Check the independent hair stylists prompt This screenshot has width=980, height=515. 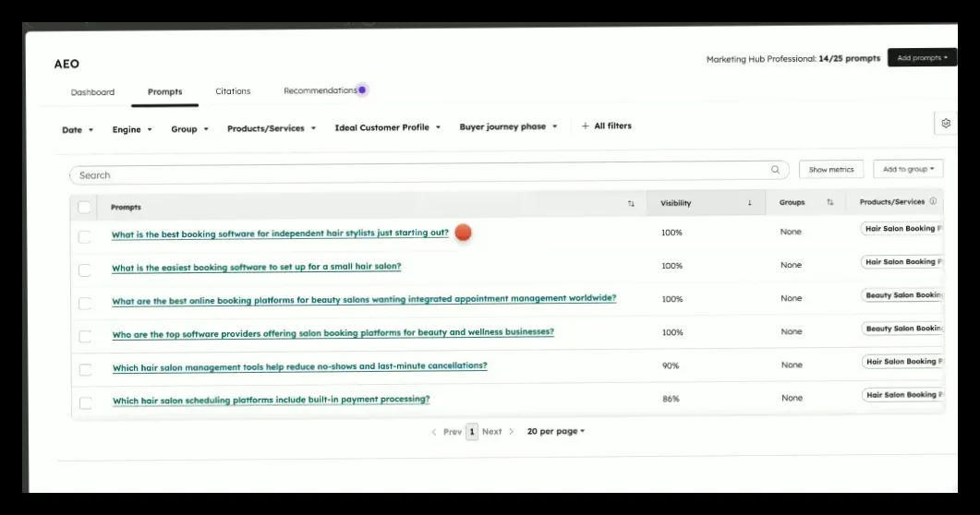(x=84, y=236)
